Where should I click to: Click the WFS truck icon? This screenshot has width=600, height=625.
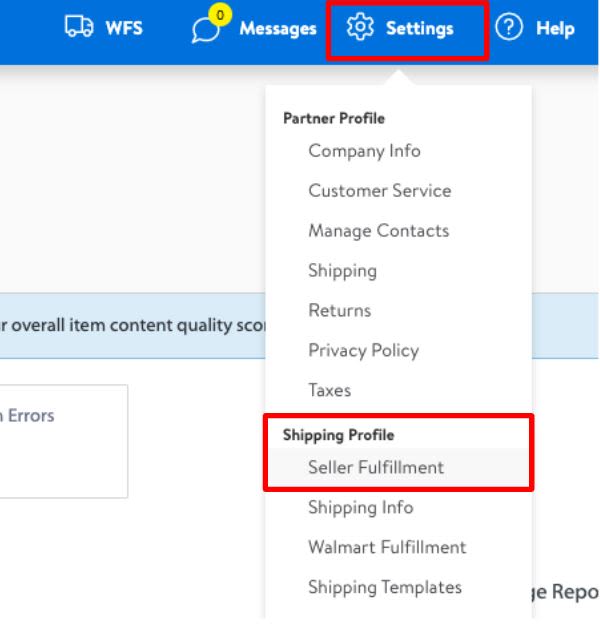(79, 26)
